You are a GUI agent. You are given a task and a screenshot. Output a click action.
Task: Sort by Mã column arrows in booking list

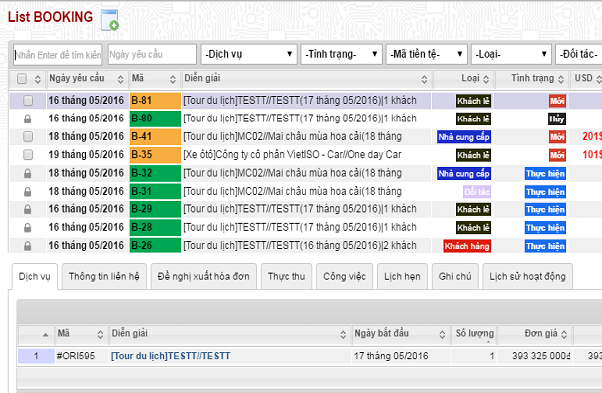[173, 79]
